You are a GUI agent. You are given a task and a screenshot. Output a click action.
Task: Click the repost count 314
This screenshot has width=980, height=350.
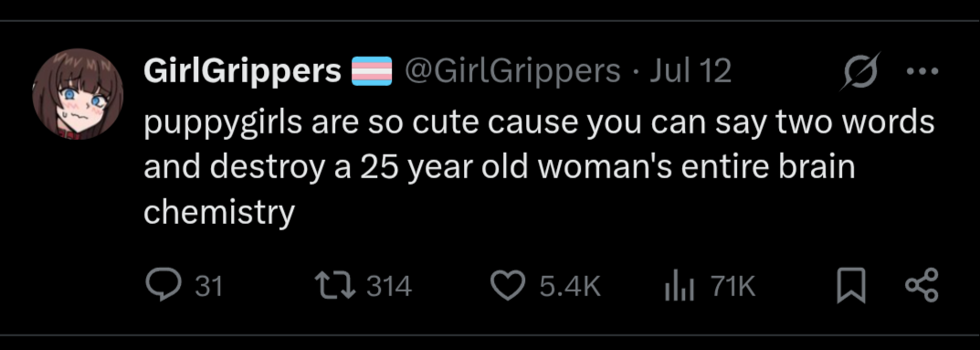coord(389,287)
